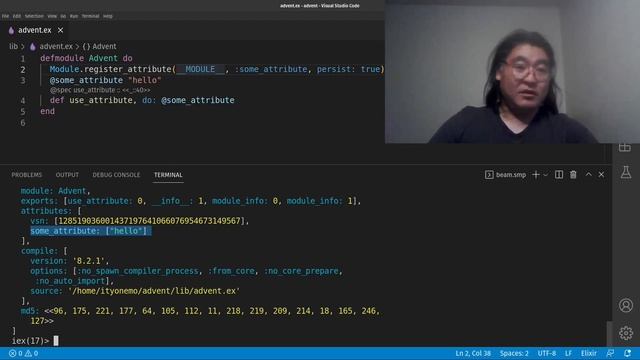Click the beam.smp terminal shell icon
Viewport: 640px width, 360px height.
point(489,175)
